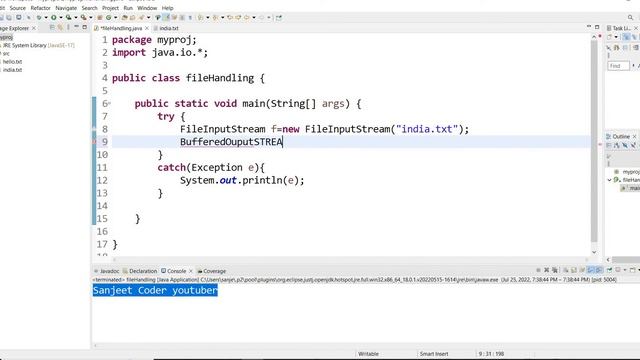Open the Run button dropdown arrow

[x=61, y=18]
